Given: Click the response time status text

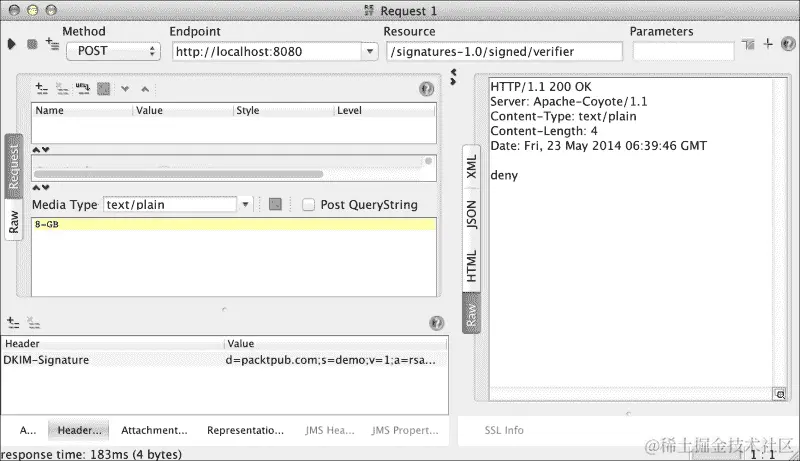Looking at the screenshot, I should (x=91, y=454).
